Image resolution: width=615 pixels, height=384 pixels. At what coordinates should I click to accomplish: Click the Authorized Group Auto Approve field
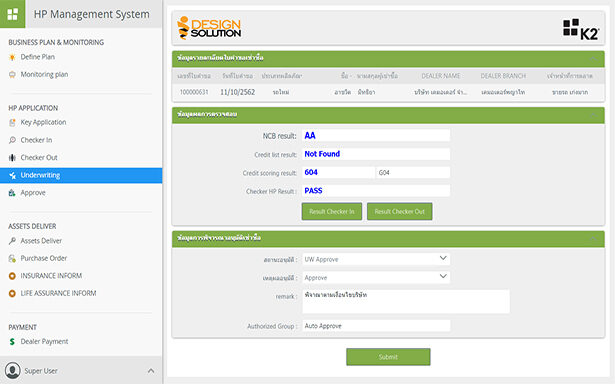pyautogui.click(x=376, y=326)
